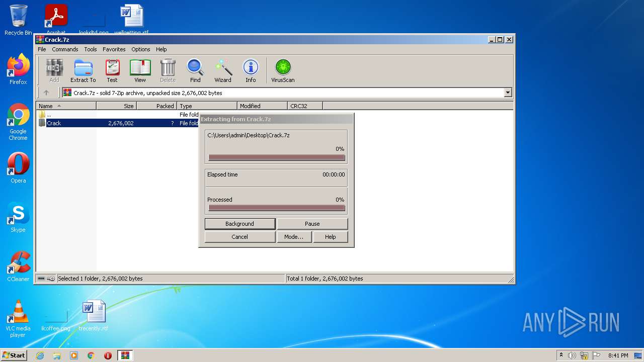
Task: Click the volume speaker tray icon
Action: [572, 355]
